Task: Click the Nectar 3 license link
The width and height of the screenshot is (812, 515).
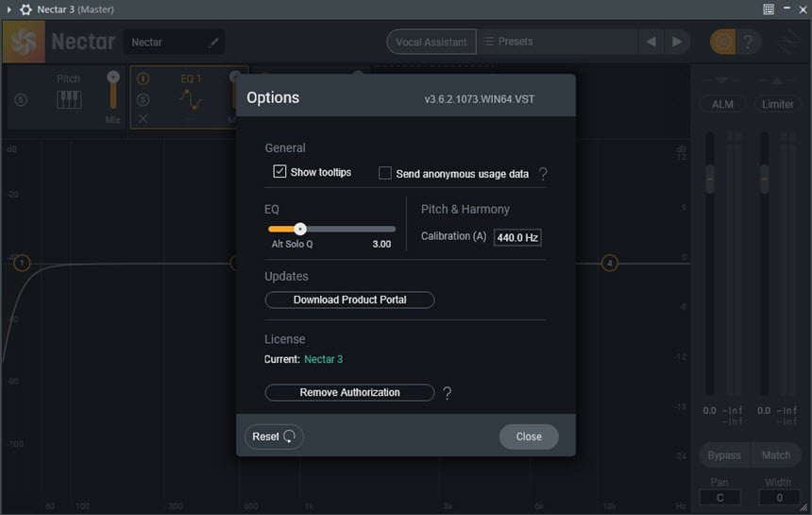Action: (x=323, y=359)
